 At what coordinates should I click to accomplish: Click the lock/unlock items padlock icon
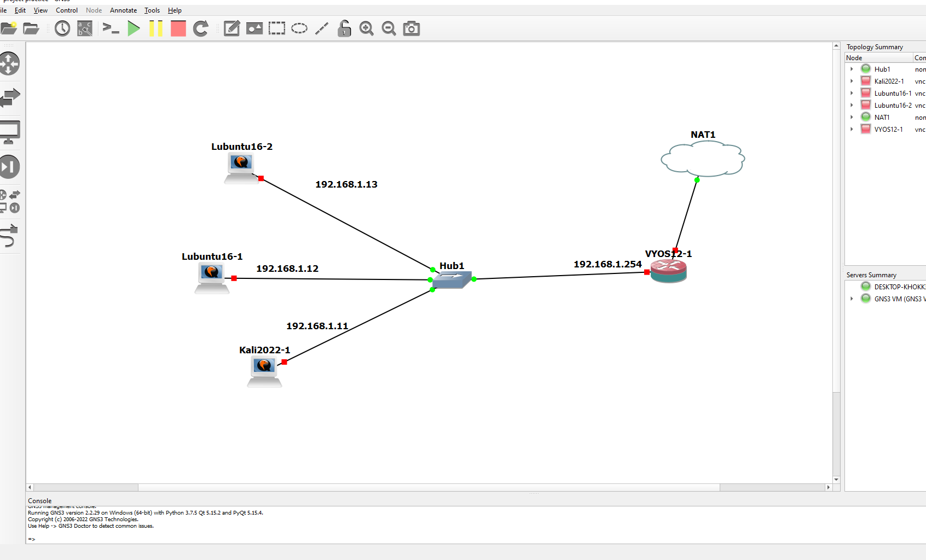coord(344,28)
